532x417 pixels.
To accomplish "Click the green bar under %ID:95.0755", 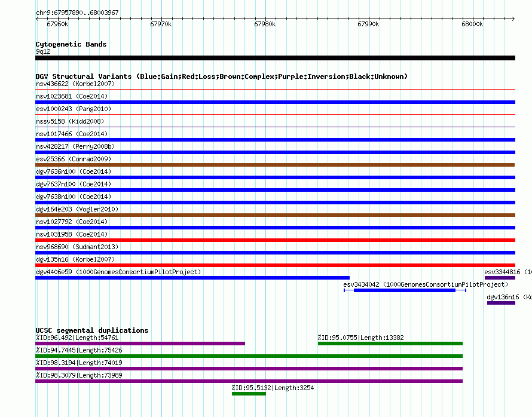I will tap(390, 344).
